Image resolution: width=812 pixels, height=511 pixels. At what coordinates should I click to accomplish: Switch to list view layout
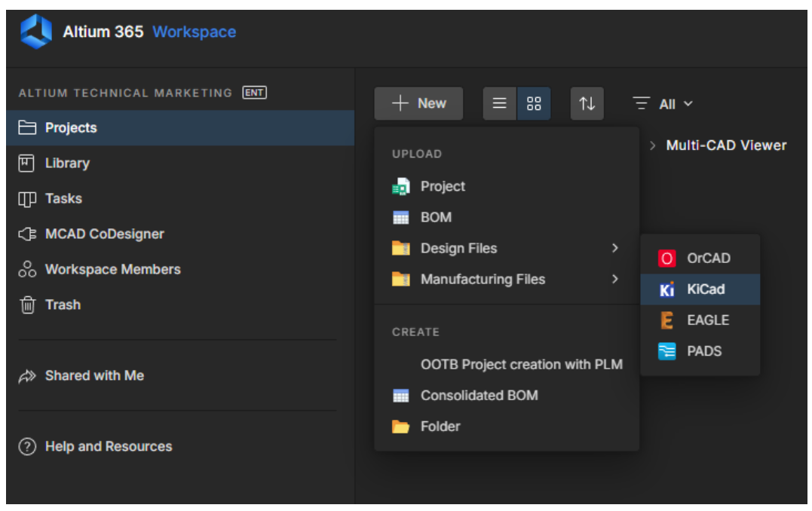click(x=499, y=104)
